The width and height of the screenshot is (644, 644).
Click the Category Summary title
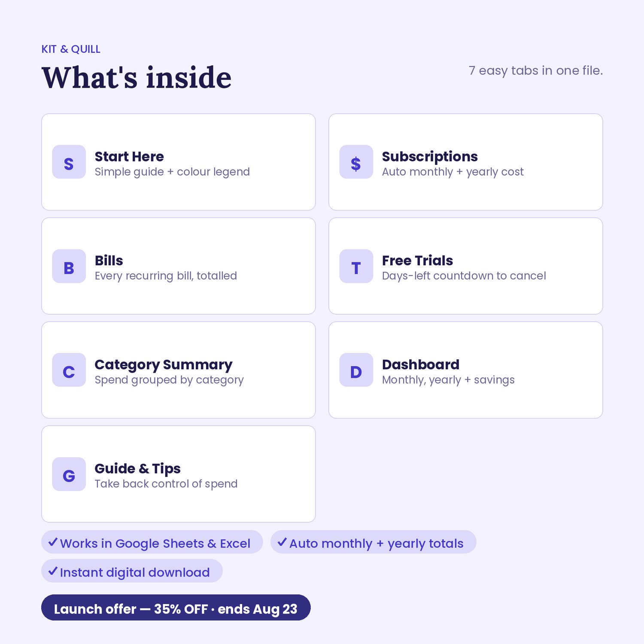[x=164, y=365]
